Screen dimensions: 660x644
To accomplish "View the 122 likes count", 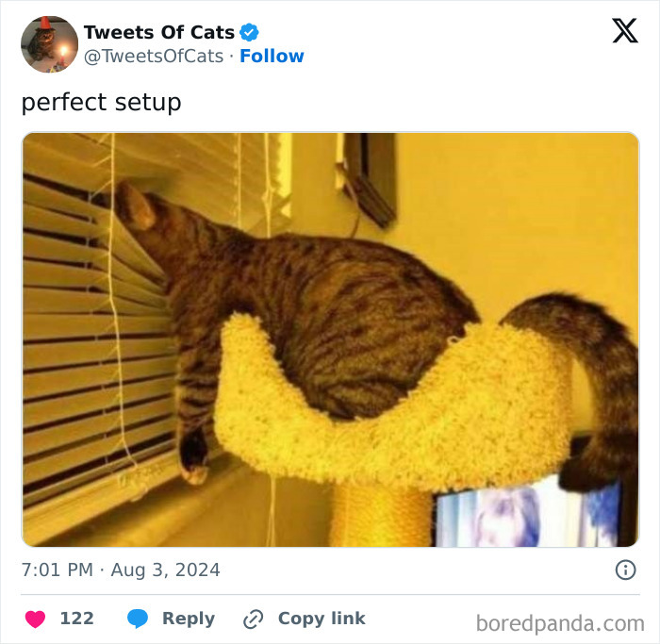I will [x=76, y=619].
